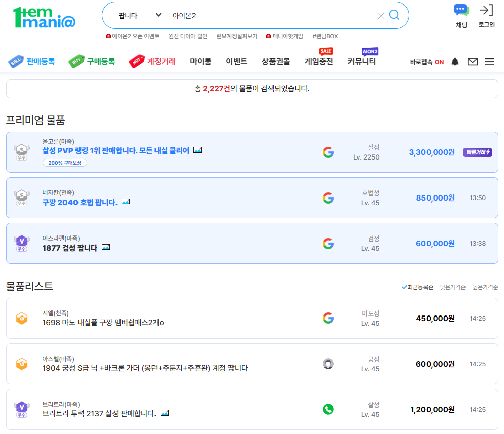Click Google icon on 구깡 2040 호법 listing
This screenshot has height=434, width=504.
[328, 198]
